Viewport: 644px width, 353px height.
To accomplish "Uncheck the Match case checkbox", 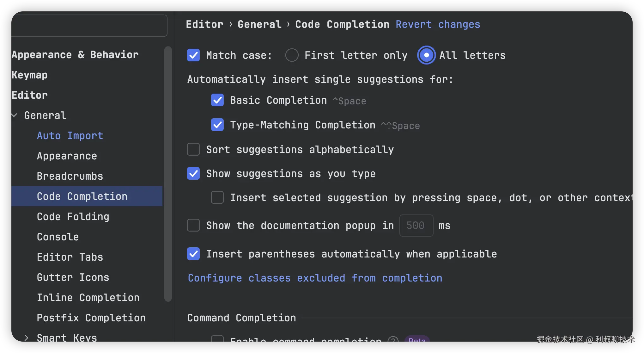I will point(193,55).
